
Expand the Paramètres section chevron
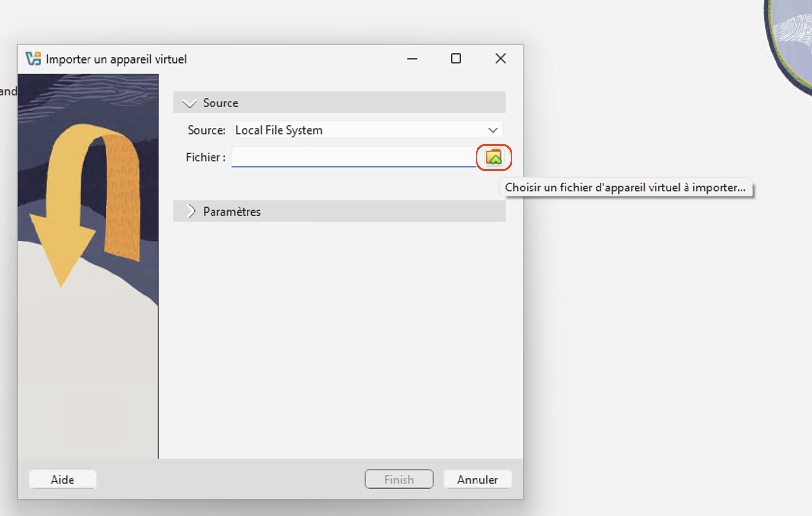tap(191, 211)
